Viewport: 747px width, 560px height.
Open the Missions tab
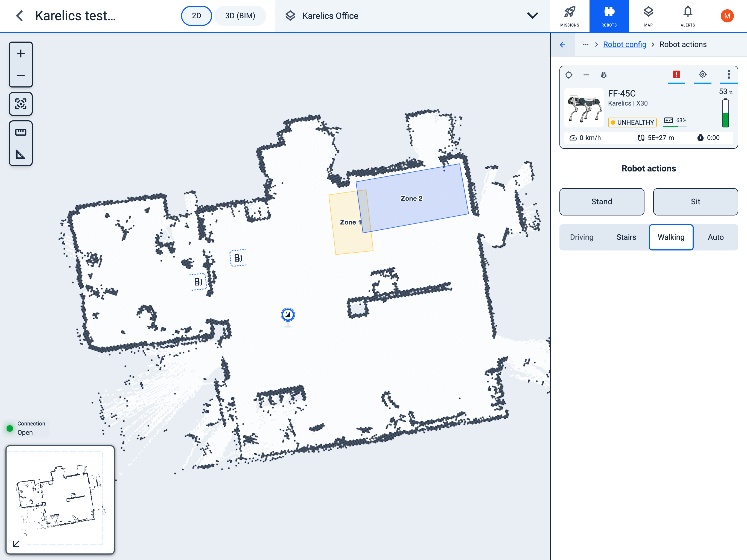[569, 16]
